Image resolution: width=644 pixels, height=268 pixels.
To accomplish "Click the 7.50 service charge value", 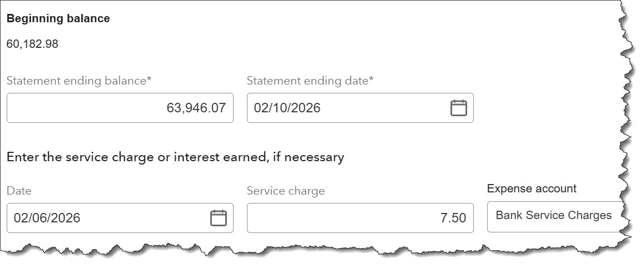I will coord(453,218).
